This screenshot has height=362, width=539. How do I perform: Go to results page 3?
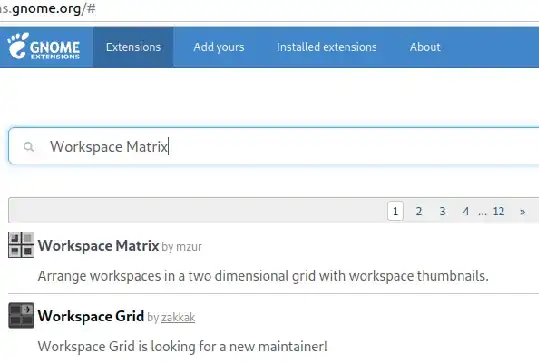[442, 211]
